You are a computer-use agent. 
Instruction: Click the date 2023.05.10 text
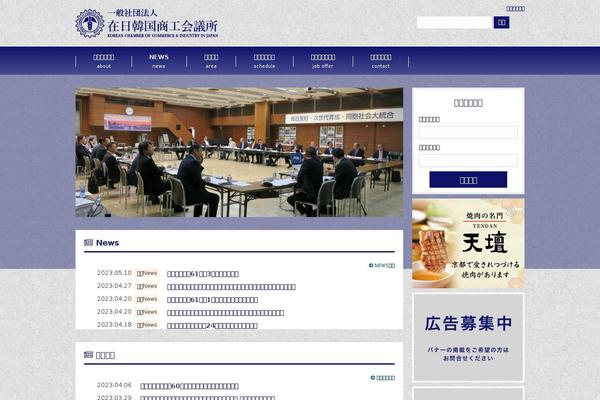(x=114, y=273)
